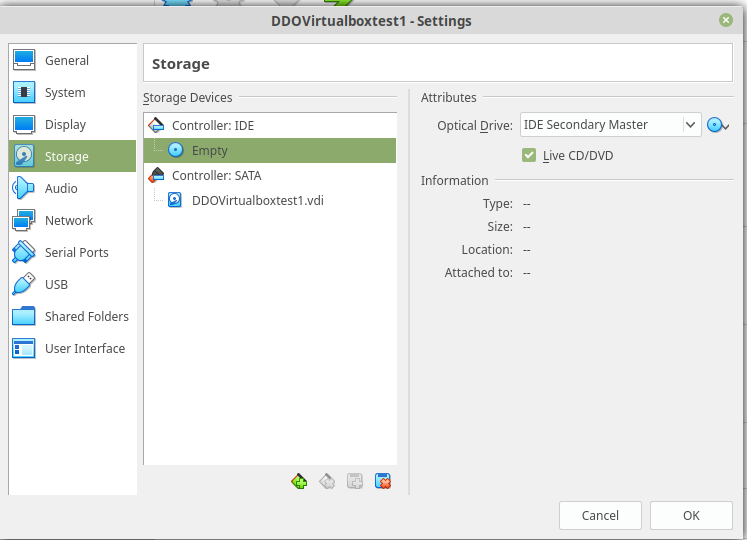Click the Serial Ports connector icon
This screenshot has width=747, height=540.
click(24, 252)
